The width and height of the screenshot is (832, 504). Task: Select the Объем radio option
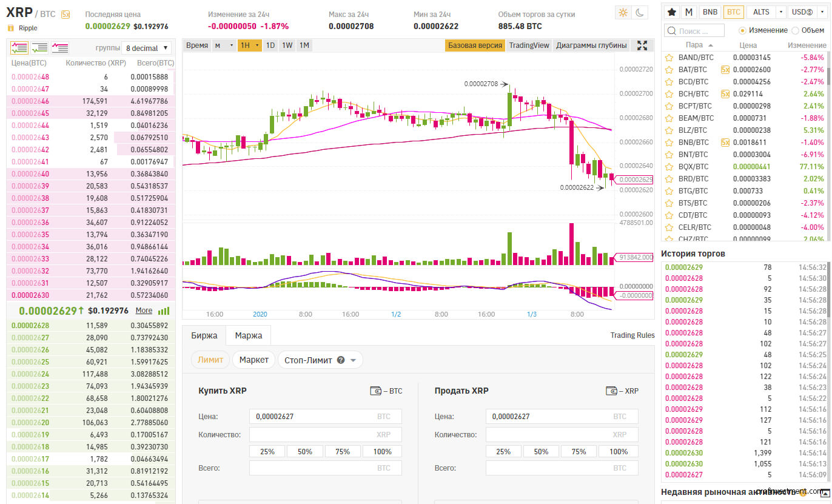pyautogui.click(x=796, y=30)
